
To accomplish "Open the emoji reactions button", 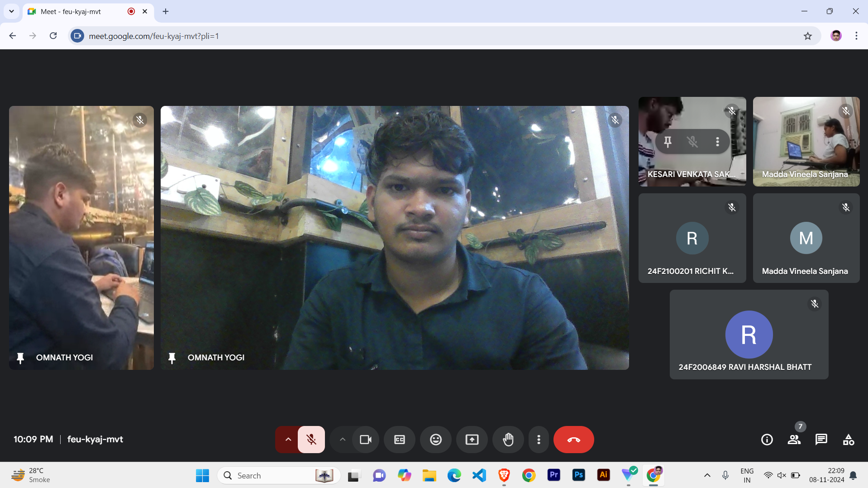I will tap(435, 440).
